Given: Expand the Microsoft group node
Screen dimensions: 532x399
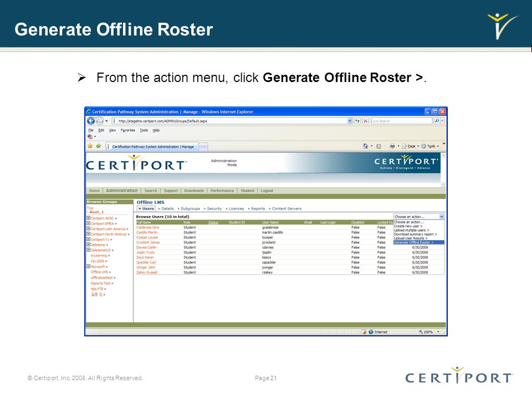Looking at the screenshot, I should pyautogui.click(x=89, y=267).
